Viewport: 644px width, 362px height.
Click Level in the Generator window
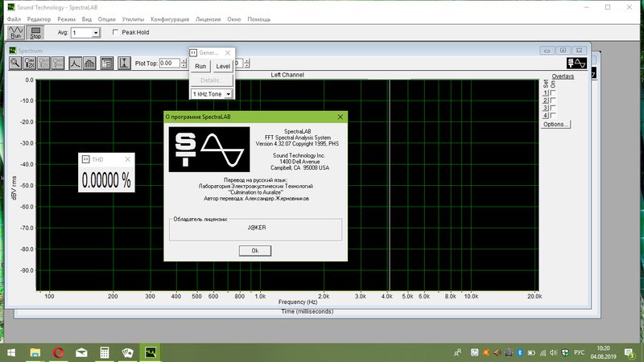(x=223, y=66)
